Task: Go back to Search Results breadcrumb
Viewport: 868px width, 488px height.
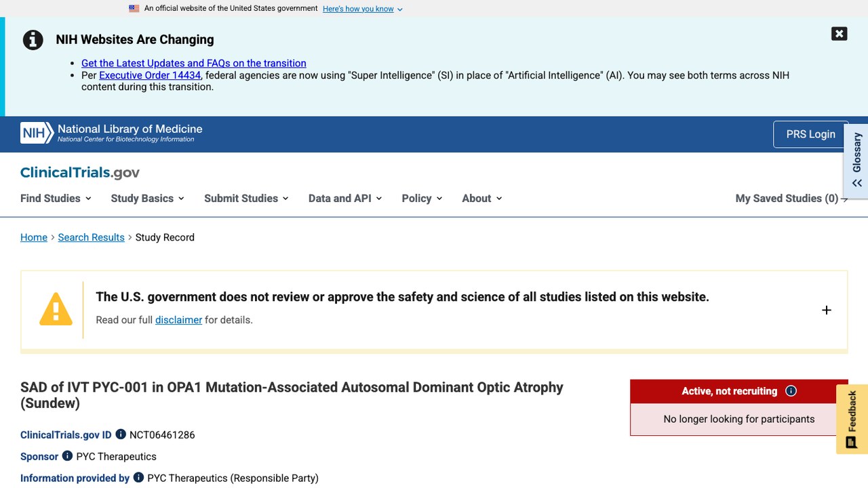Action: point(92,237)
